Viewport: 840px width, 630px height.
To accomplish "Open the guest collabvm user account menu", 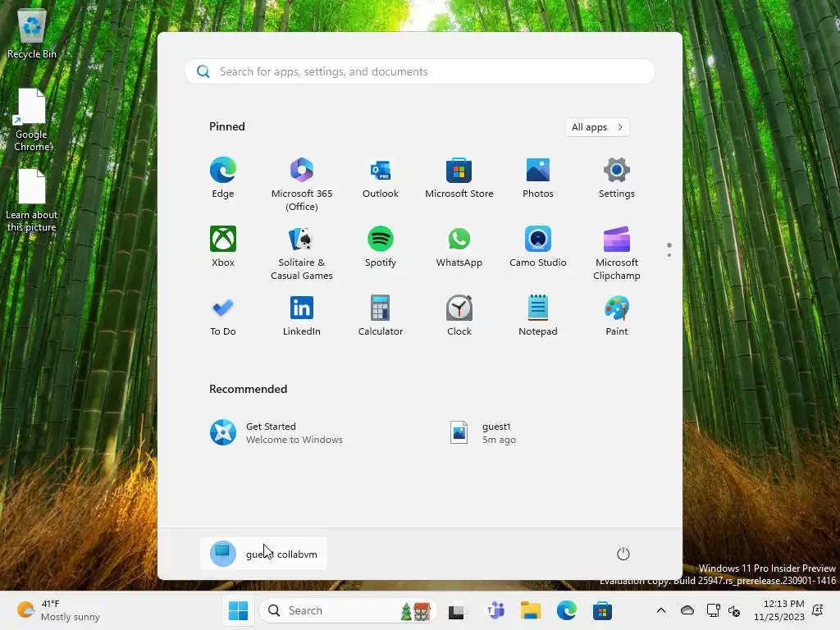I will click(x=263, y=554).
